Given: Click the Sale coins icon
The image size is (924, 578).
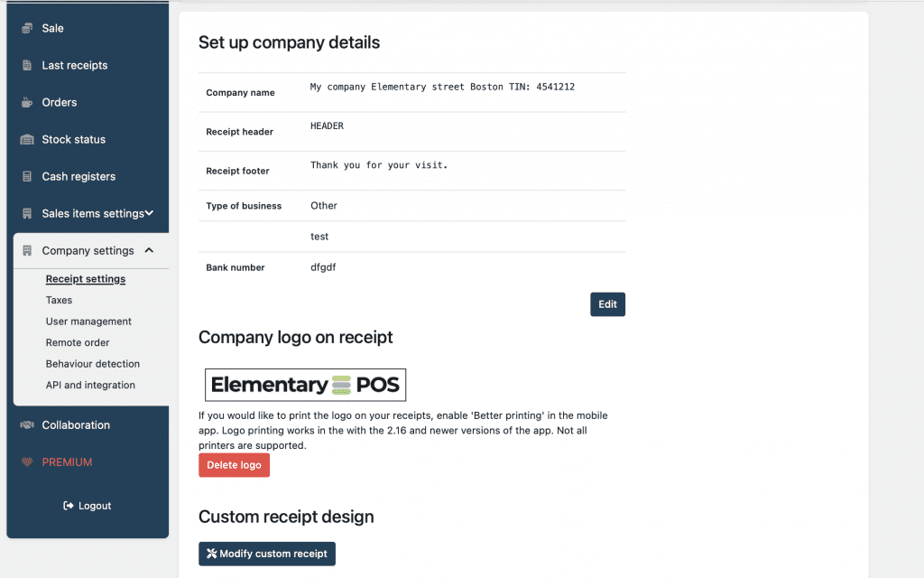Looking at the screenshot, I should (x=27, y=28).
